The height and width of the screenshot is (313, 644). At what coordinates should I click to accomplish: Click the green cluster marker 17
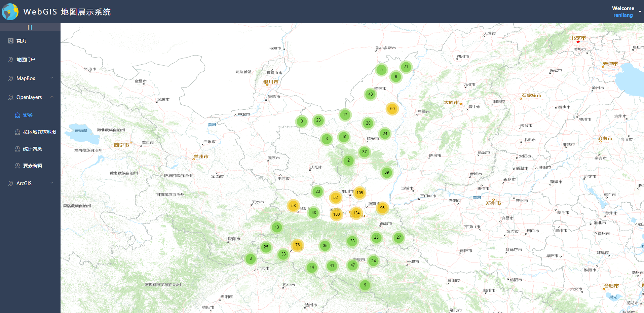tap(345, 115)
